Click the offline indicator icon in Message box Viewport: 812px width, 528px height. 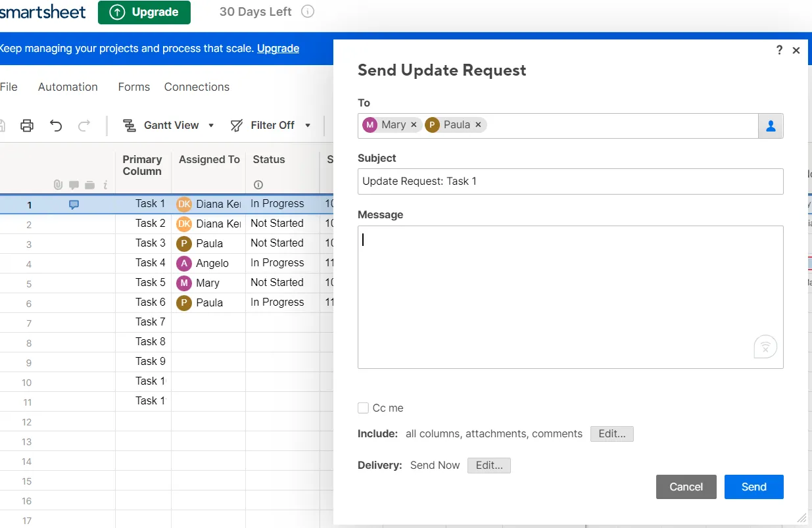pos(765,347)
